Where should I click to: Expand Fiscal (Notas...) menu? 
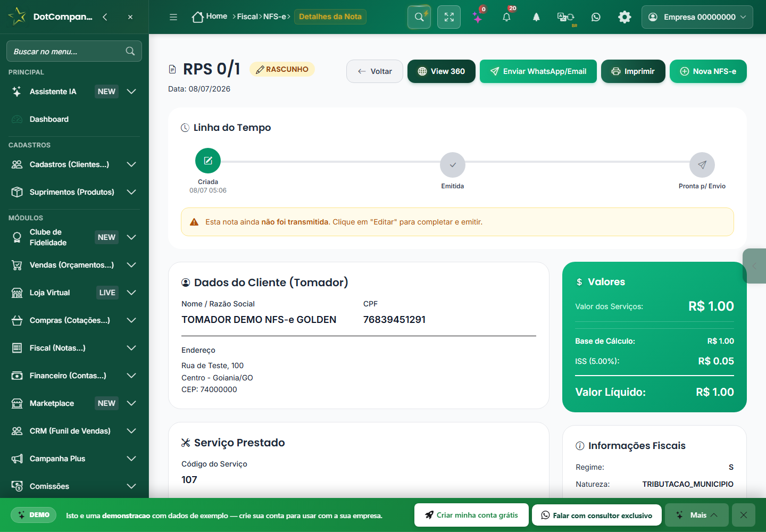(74, 348)
